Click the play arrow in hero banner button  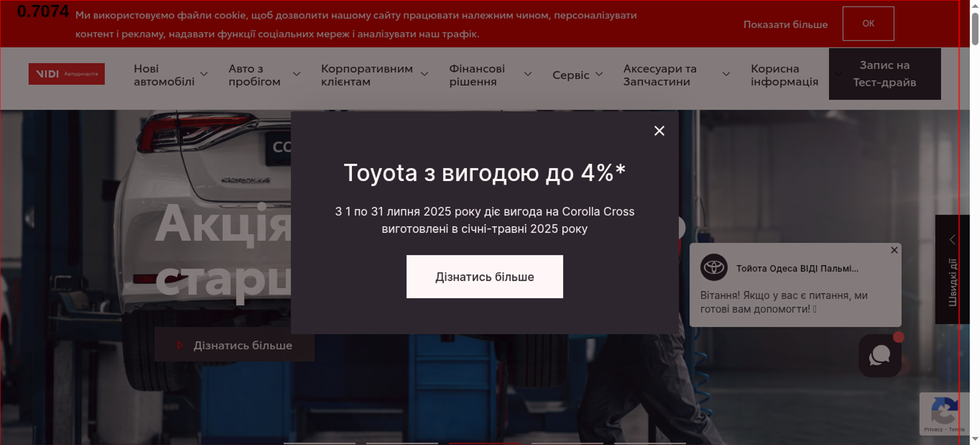(x=180, y=346)
